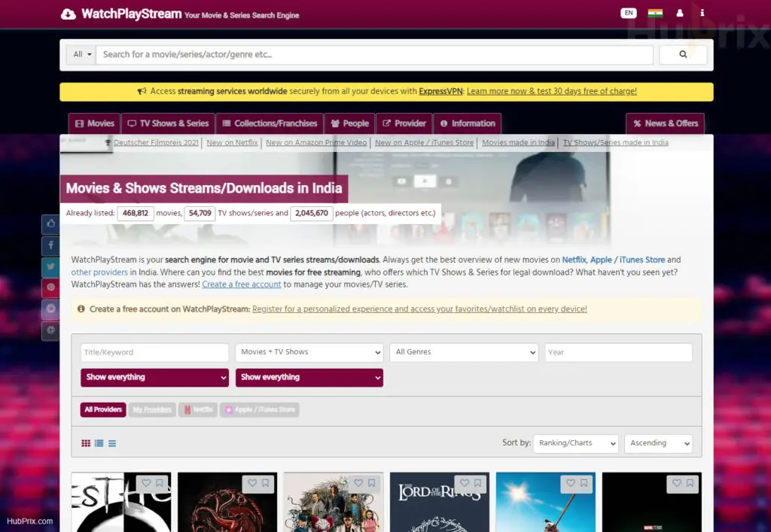
Task: Open the Movies tab
Action: pos(94,124)
